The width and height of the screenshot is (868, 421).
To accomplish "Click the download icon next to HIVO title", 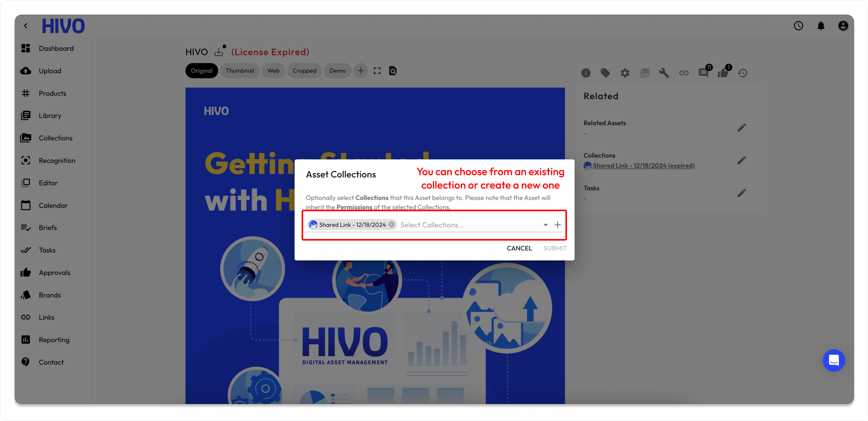I will [x=219, y=52].
